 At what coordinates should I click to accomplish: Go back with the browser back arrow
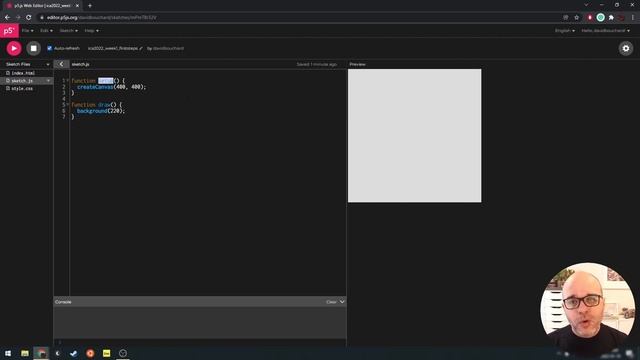(x=7, y=18)
